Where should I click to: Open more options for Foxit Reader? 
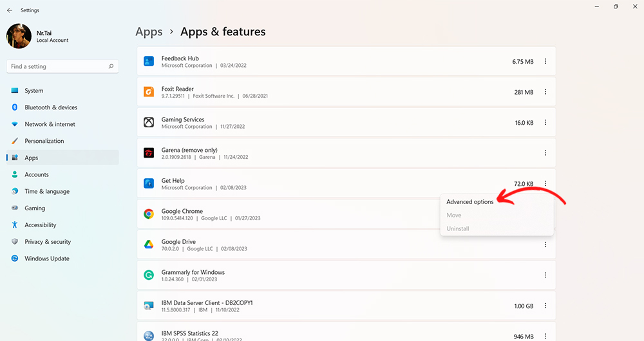click(545, 92)
